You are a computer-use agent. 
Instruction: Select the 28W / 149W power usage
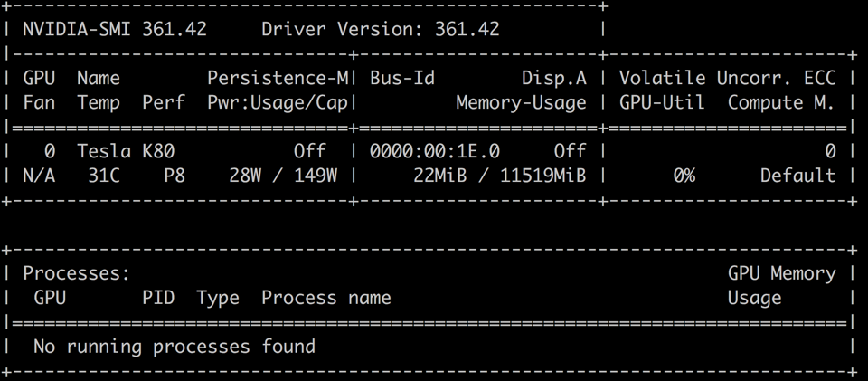tap(283, 176)
